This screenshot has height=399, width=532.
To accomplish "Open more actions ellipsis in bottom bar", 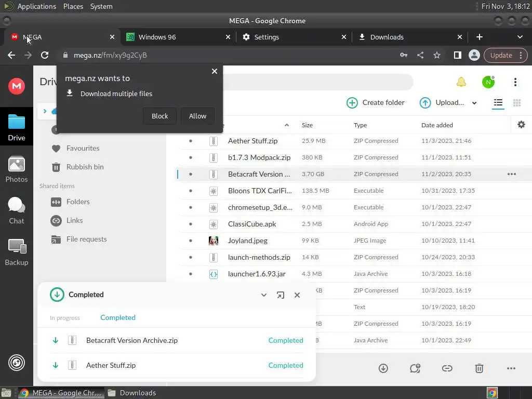I will click(x=511, y=368).
